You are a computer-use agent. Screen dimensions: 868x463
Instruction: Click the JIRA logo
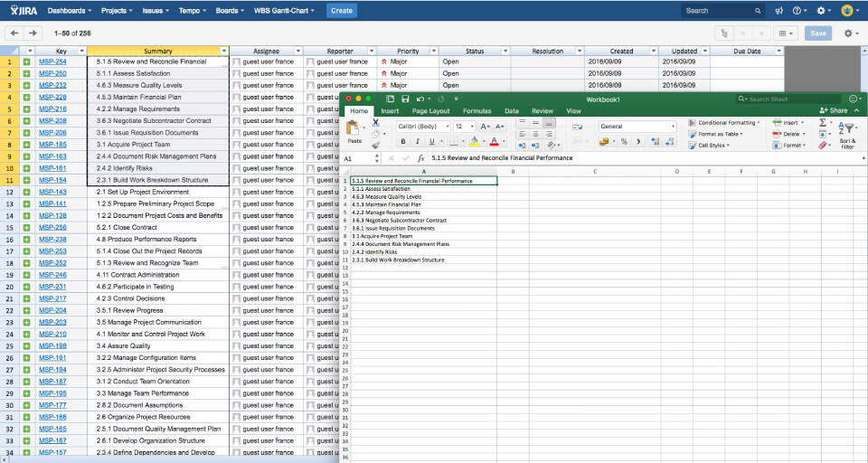click(x=24, y=11)
